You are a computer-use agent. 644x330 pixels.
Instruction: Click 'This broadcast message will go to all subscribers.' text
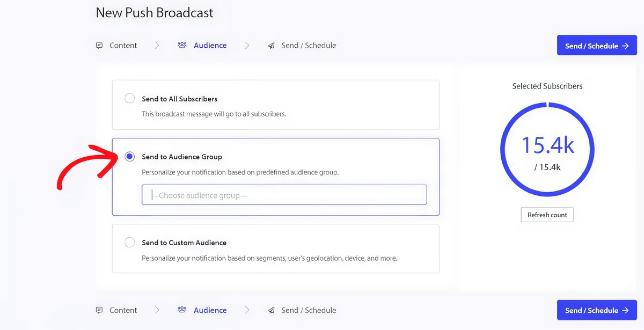coord(214,114)
